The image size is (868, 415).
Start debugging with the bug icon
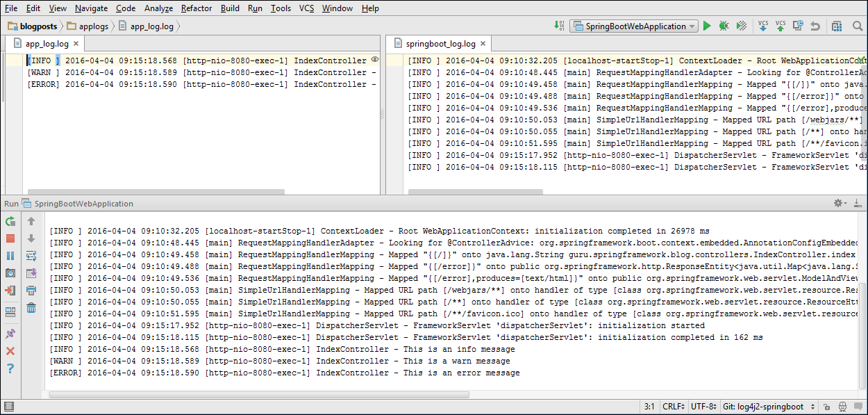point(724,26)
